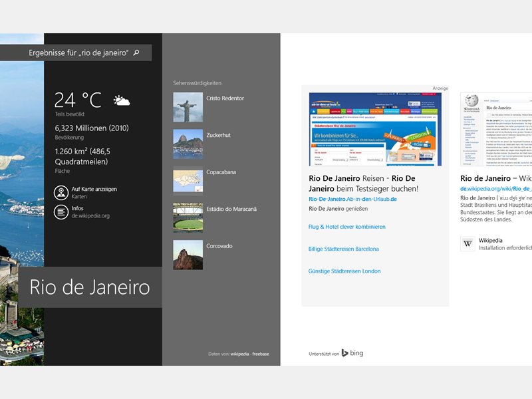Click the search field for rio de janeiro
The height and width of the screenshot is (399, 532).
pyautogui.click(x=76, y=53)
